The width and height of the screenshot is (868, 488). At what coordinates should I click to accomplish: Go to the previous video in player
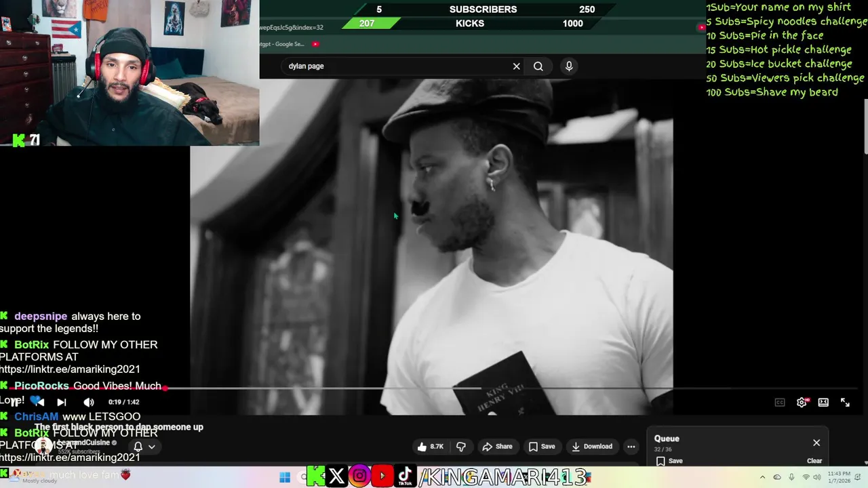(x=39, y=403)
